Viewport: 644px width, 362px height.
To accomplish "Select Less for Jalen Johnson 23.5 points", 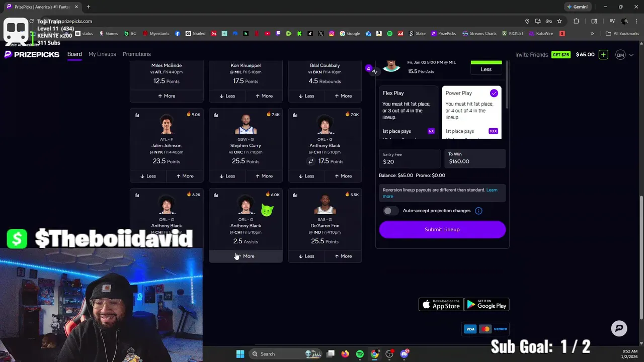I will 148,176.
